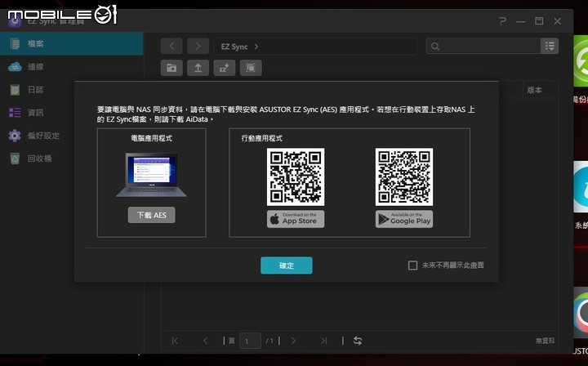Viewport: 588px width, 366px height.
Task: Expand the EZ Sync breadcrumb chevron
Action: point(256,47)
